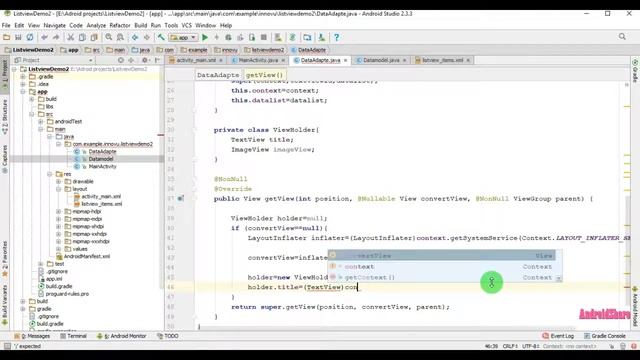Screen dimensions: 640x360
Task: Click the Paste icon in toolbar
Action: 94,37
